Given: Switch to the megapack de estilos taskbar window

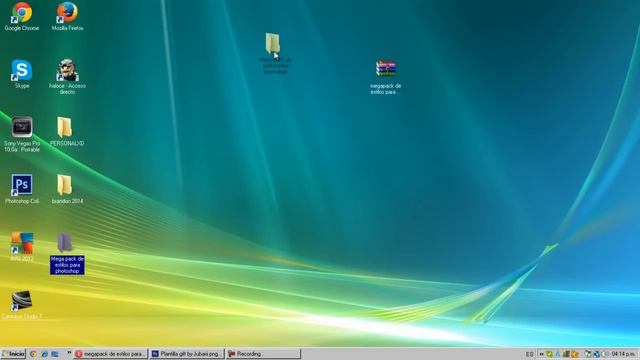Looking at the screenshot, I should [110, 354].
